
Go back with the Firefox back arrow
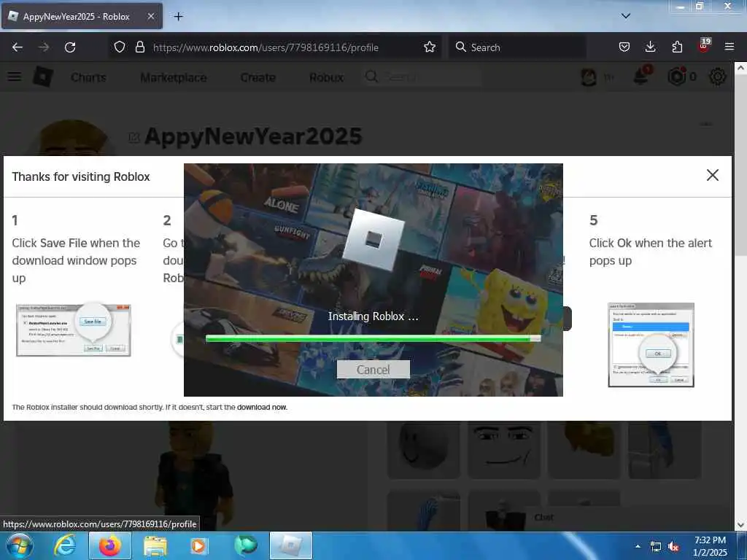(x=18, y=47)
